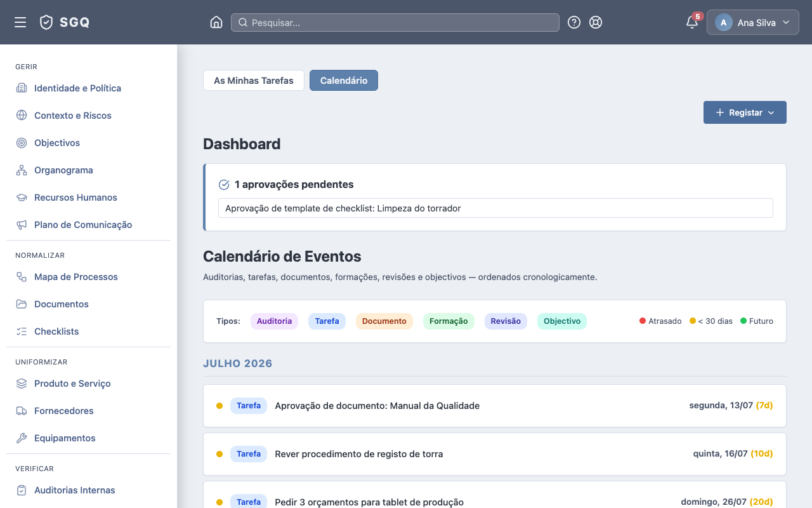The width and height of the screenshot is (812, 508).
Task: Click the user avatar letter A
Action: pyautogui.click(x=724, y=22)
